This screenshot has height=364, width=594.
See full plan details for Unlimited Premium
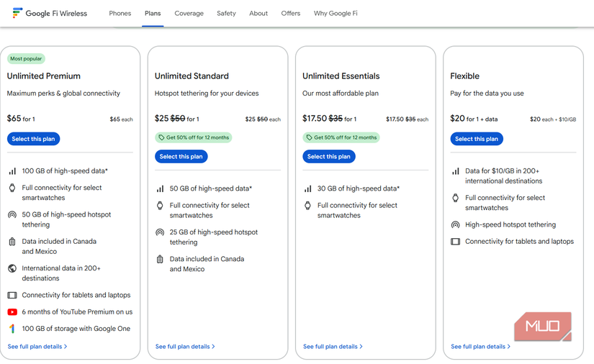click(37, 347)
